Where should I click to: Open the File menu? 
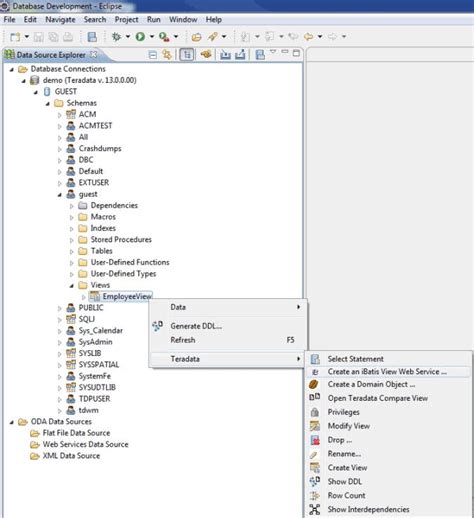pos(9,20)
